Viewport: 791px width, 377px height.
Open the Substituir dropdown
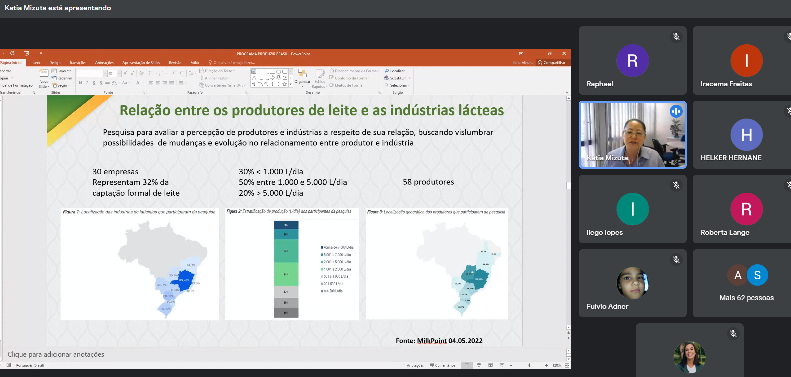click(397, 78)
